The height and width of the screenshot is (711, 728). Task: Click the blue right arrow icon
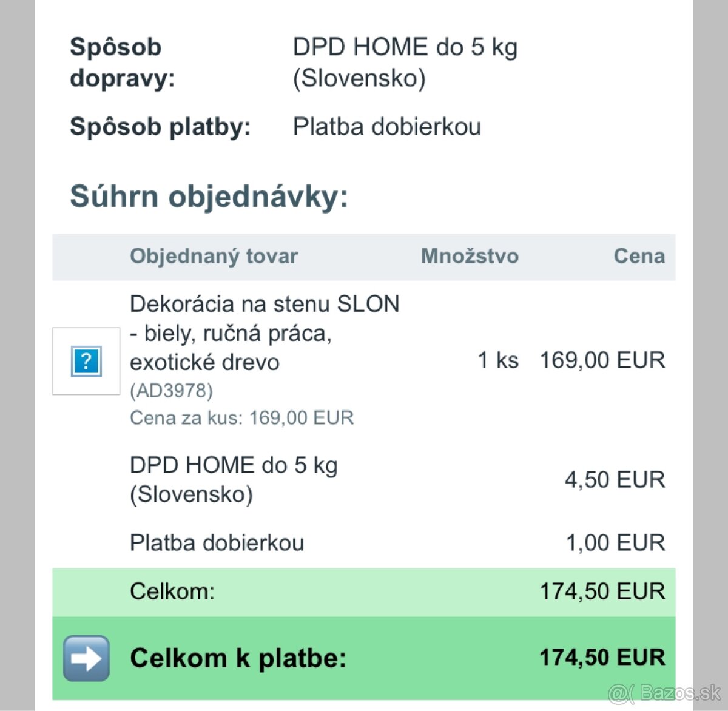[x=87, y=658]
